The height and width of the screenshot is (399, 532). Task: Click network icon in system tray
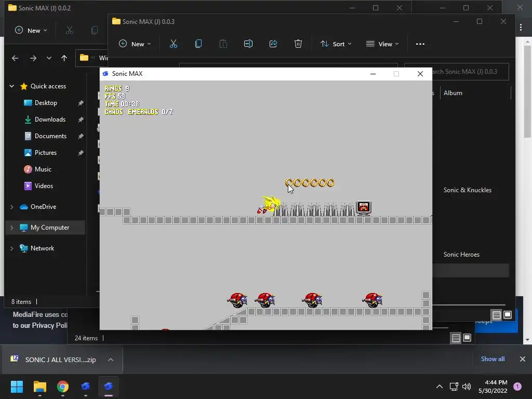454,387
